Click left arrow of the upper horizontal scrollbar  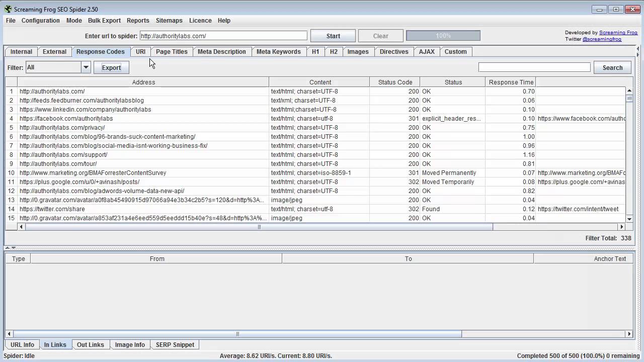tap(21, 227)
